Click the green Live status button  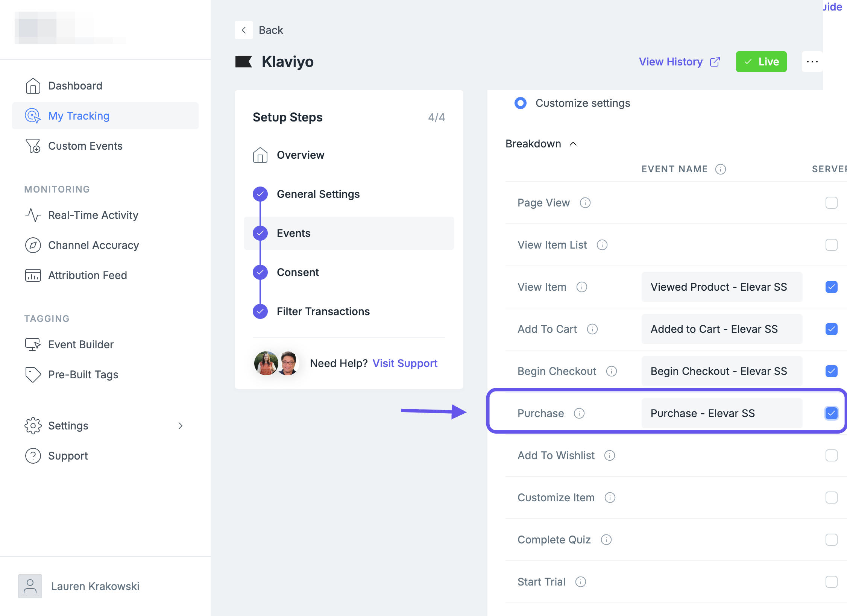(761, 62)
